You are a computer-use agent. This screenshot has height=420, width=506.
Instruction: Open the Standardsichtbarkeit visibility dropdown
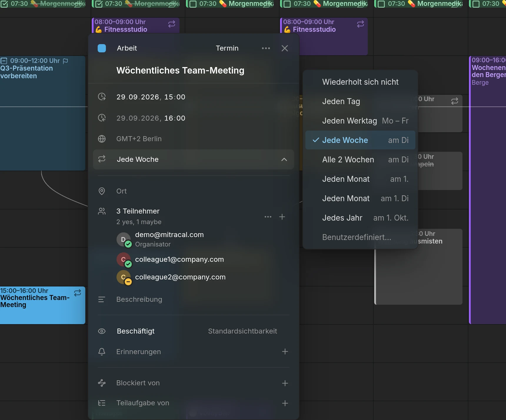242,331
